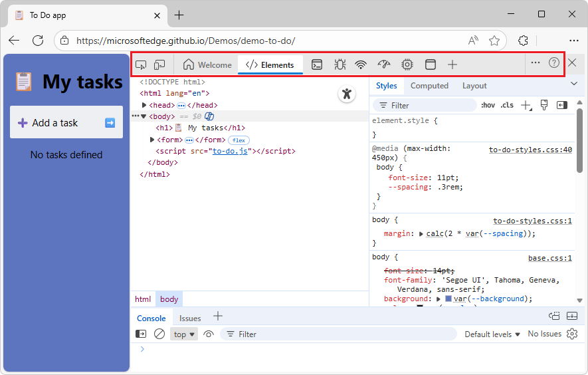Expand the head element node
Image resolution: width=588 pixels, height=375 pixels.
145,105
